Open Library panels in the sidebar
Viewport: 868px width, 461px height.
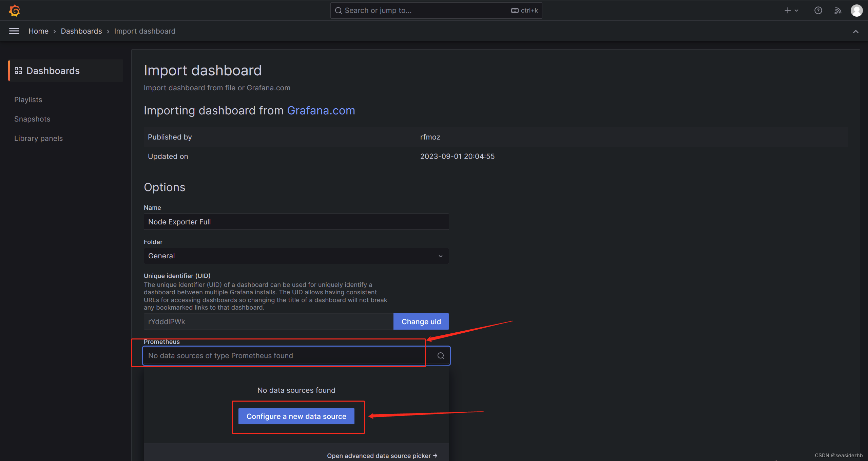(x=38, y=139)
